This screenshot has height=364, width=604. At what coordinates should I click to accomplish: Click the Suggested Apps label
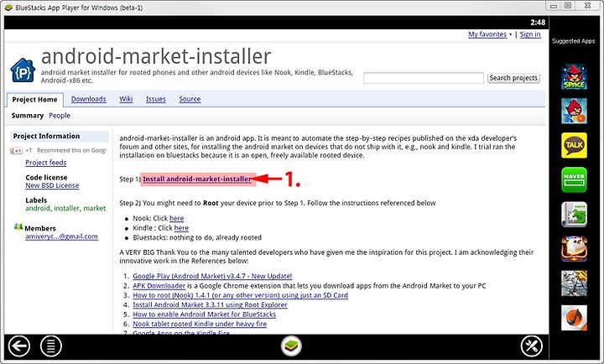click(x=574, y=41)
